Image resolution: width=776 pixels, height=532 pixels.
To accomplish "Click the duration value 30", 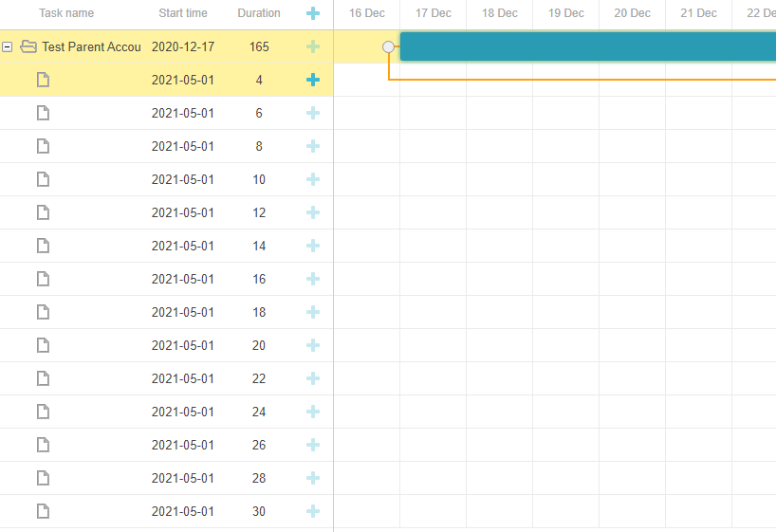I will click(259, 511).
